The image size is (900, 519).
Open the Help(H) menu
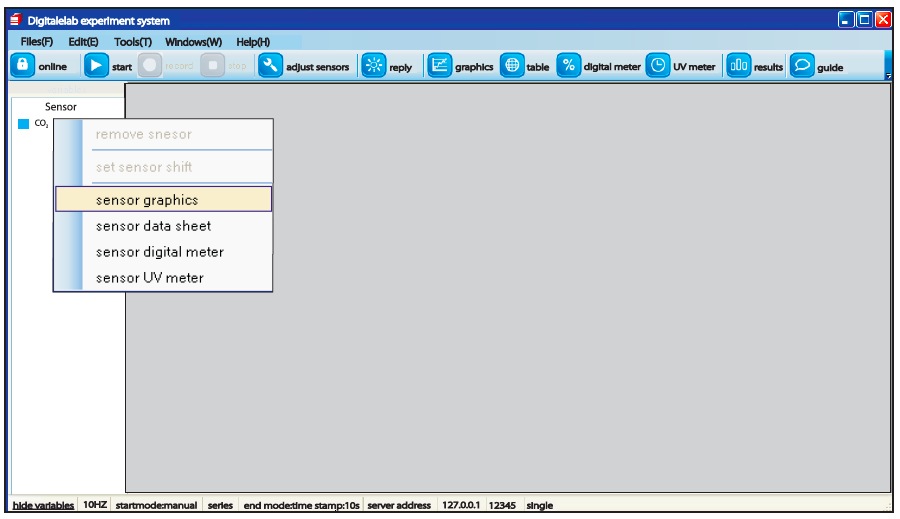click(x=253, y=42)
